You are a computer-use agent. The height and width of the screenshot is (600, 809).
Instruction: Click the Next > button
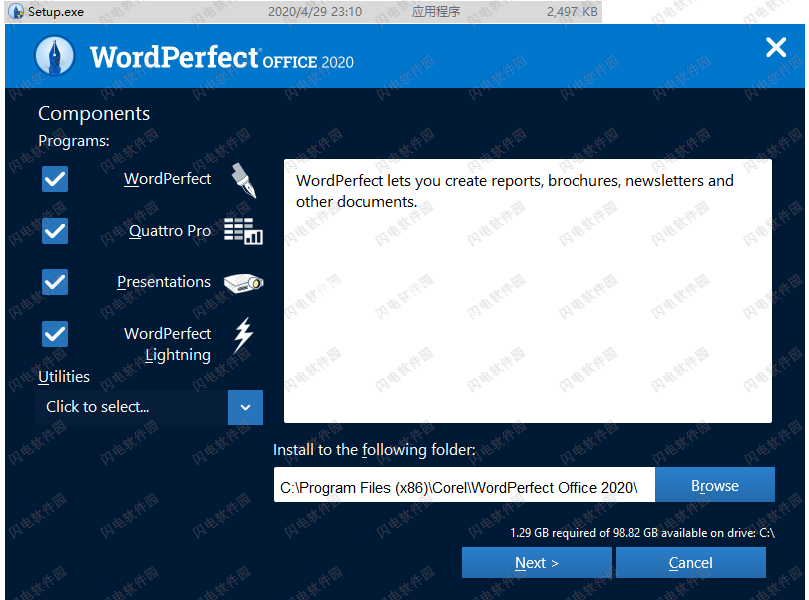(x=537, y=562)
